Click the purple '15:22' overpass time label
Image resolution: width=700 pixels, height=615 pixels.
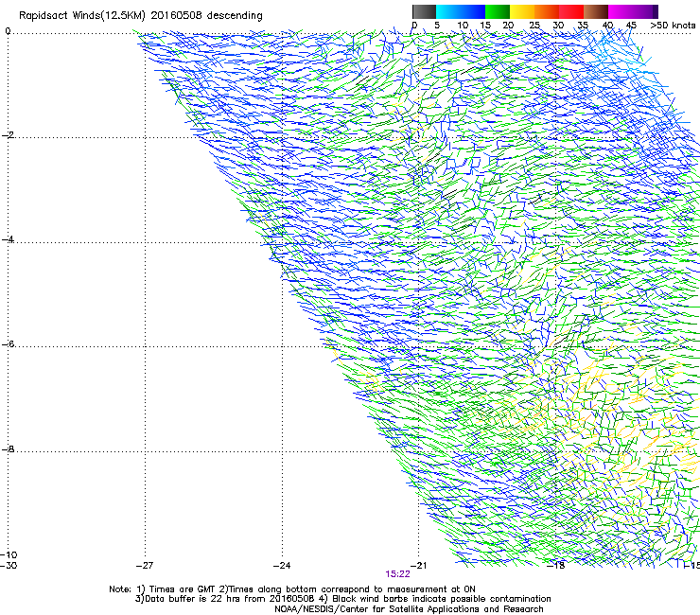pyautogui.click(x=397, y=574)
